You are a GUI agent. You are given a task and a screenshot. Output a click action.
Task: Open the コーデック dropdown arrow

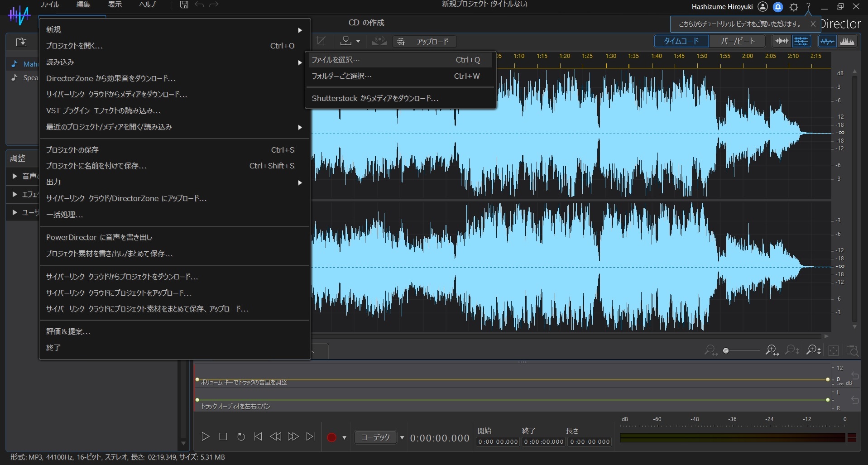pos(402,437)
